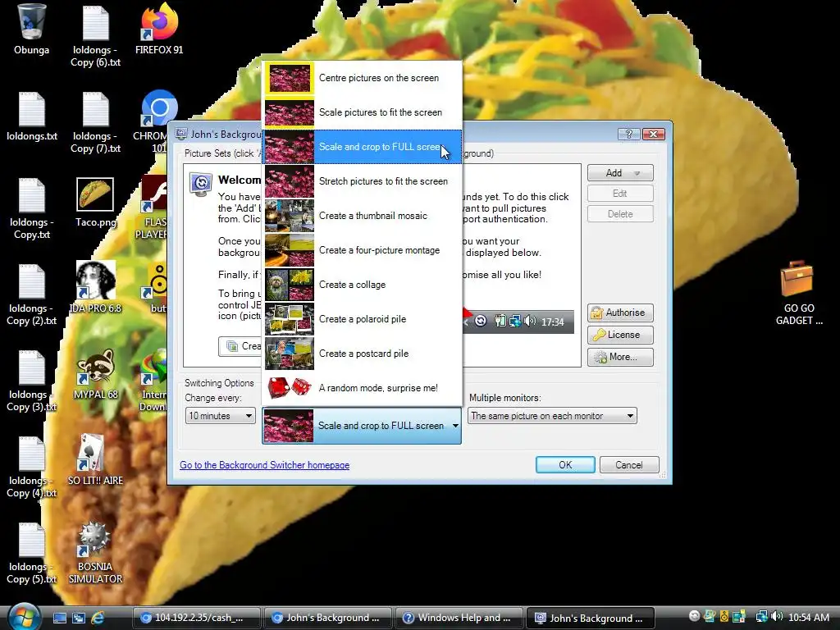
Task: Select the SO LIT!! AIRE solitaire shortcut
Action: (95, 459)
